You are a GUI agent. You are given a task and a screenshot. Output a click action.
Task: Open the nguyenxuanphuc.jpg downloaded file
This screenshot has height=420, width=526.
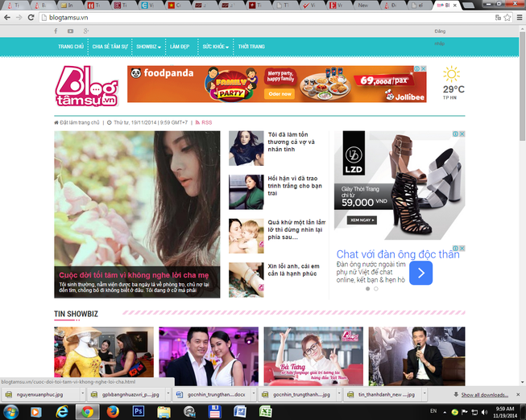click(x=39, y=394)
